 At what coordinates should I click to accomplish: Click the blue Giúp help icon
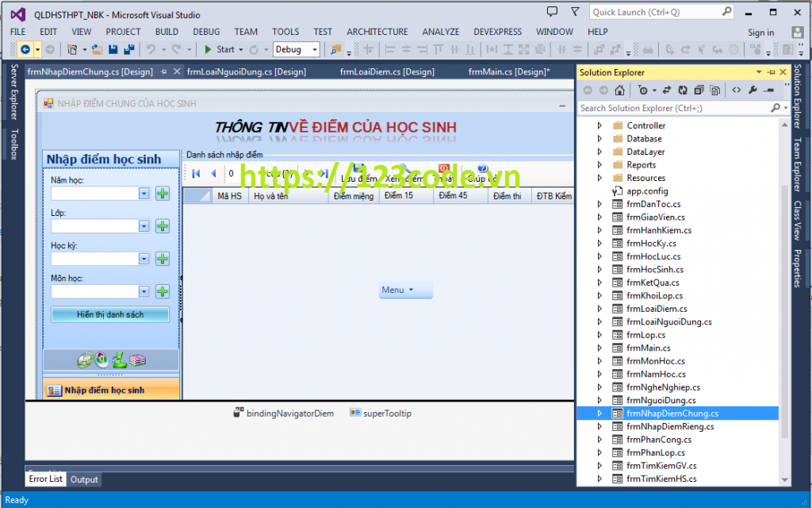[482, 167]
